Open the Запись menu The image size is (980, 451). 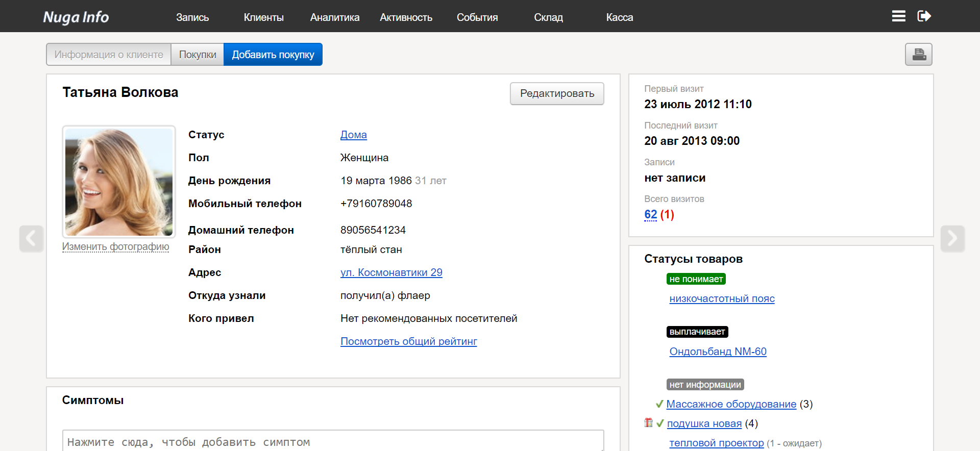pos(192,17)
